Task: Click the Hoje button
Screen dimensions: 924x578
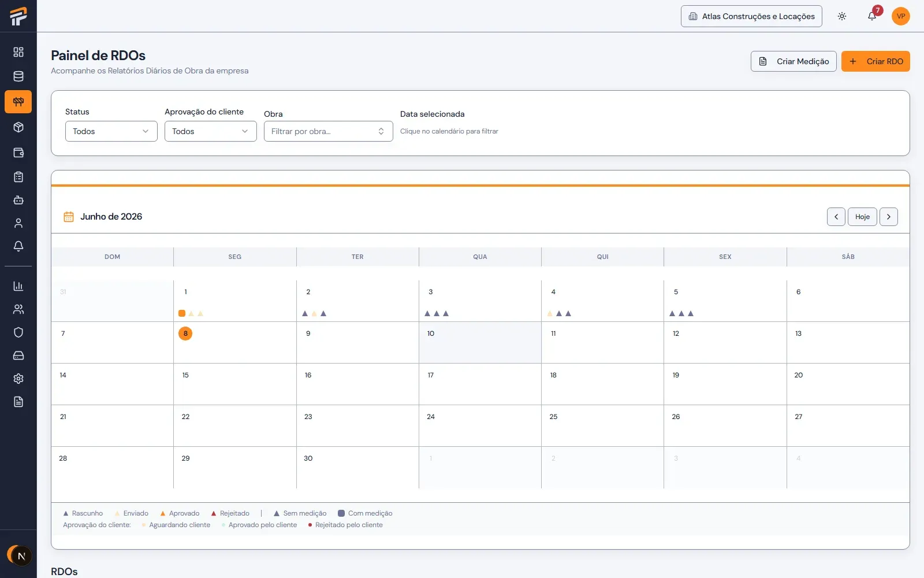Action: [x=862, y=217]
